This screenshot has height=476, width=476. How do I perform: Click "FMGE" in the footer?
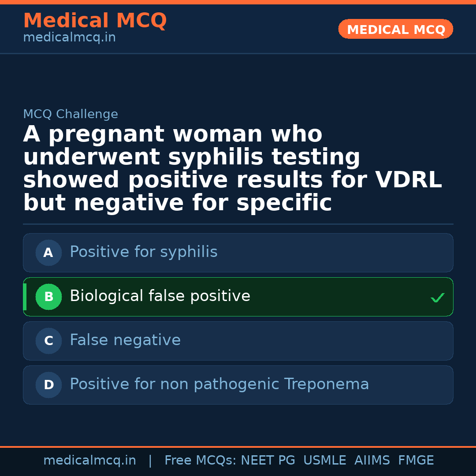click(x=416, y=461)
